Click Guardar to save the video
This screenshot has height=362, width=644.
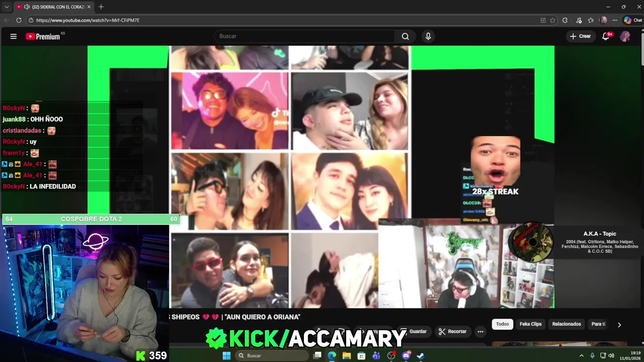click(414, 331)
